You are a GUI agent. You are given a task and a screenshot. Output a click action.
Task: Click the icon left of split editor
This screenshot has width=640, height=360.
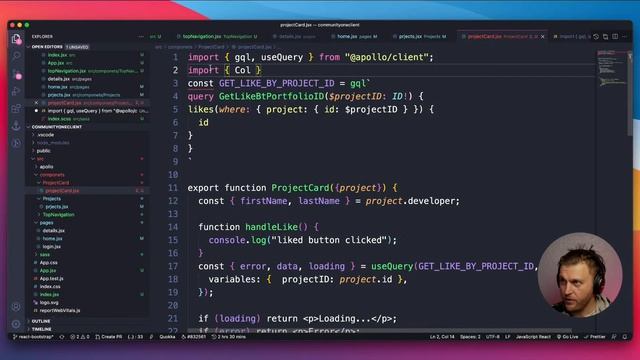tap(606, 37)
